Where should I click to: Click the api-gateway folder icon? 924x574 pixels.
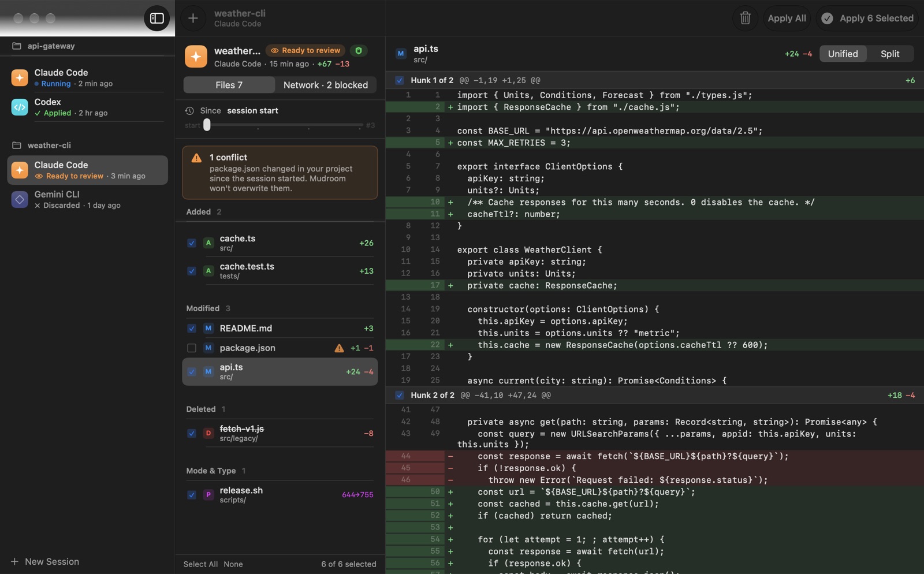17,46
